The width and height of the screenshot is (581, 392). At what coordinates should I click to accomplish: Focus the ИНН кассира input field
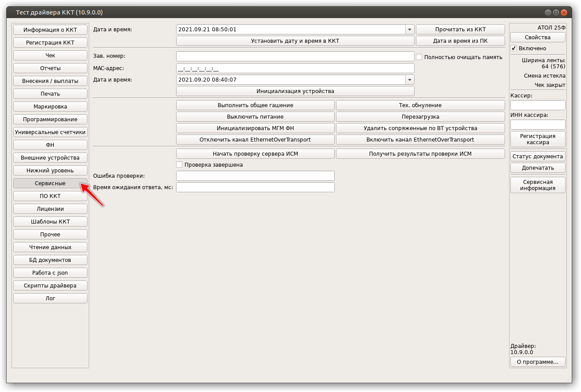(x=538, y=125)
